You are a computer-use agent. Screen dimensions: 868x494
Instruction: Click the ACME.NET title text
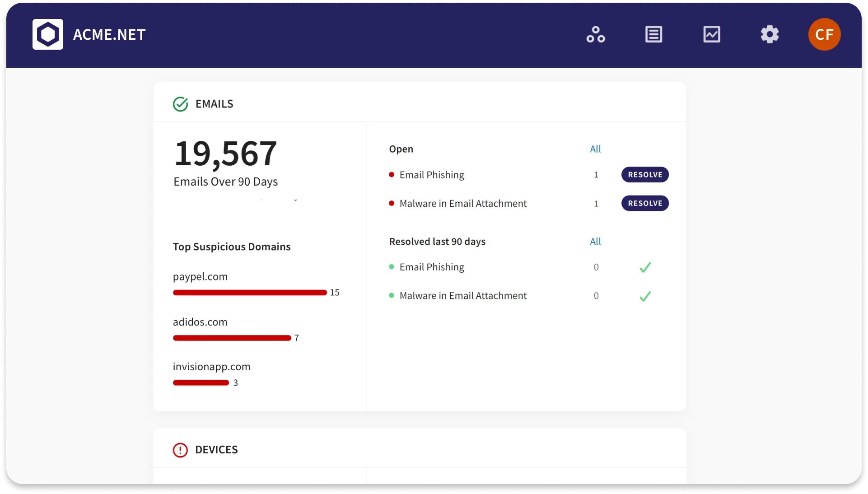[109, 34]
